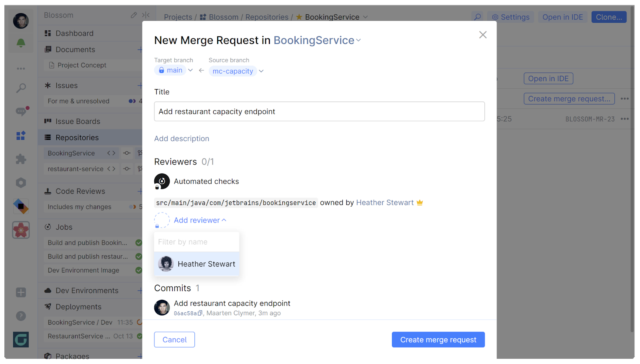Open Repositories section
The width and height of the screenshot is (640, 364).
pyautogui.click(x=77, y=137)
